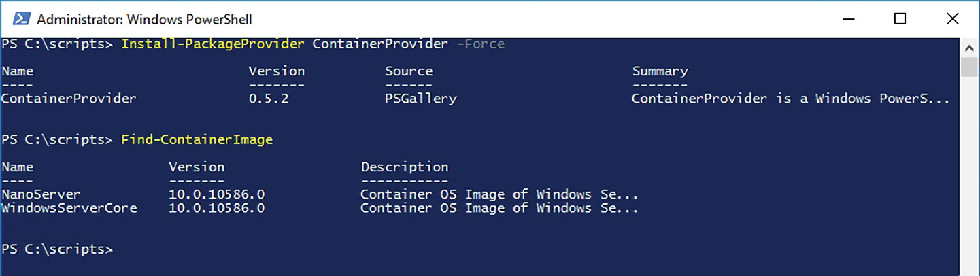Click the NanoServer version 10.0.10586.0
Image resolution: width=980 pixels, height=276 pixels.
[216, 194]
